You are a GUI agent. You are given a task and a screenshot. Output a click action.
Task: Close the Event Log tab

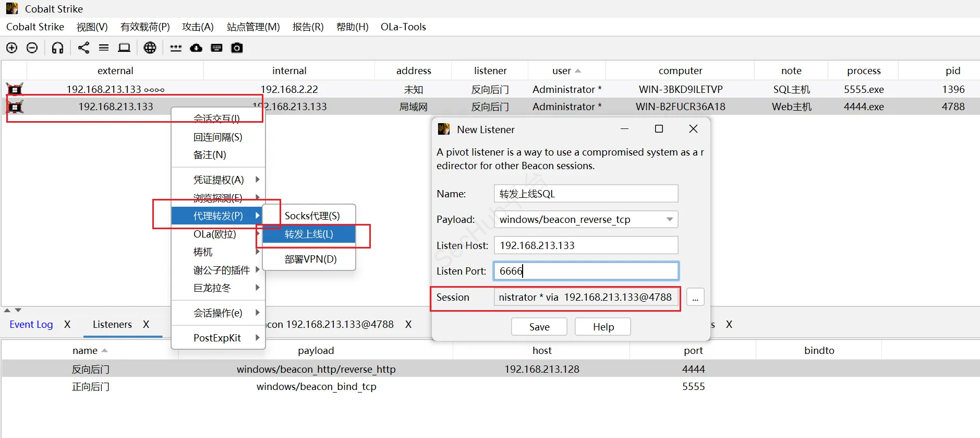coord(67,324)
